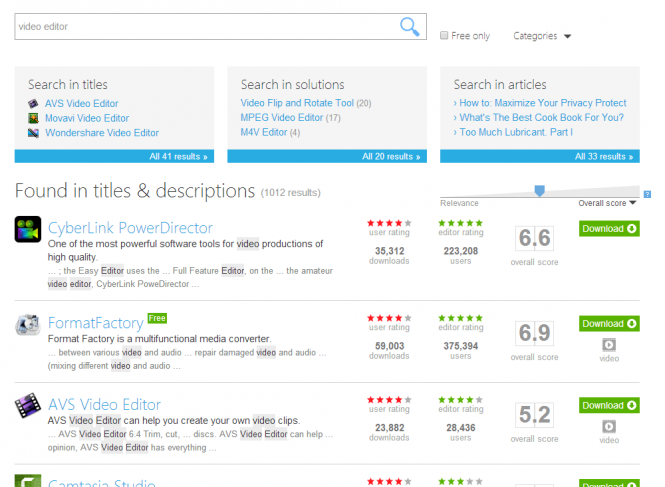Click the blue help question mark icon
The image size is (665, 487).
[x=647, y=194]
